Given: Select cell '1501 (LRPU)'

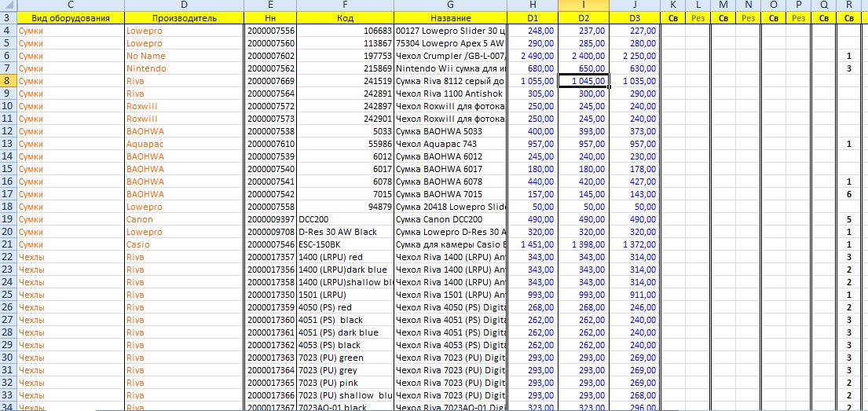Looking at the screenshot, I should click(x=346, y=295).
